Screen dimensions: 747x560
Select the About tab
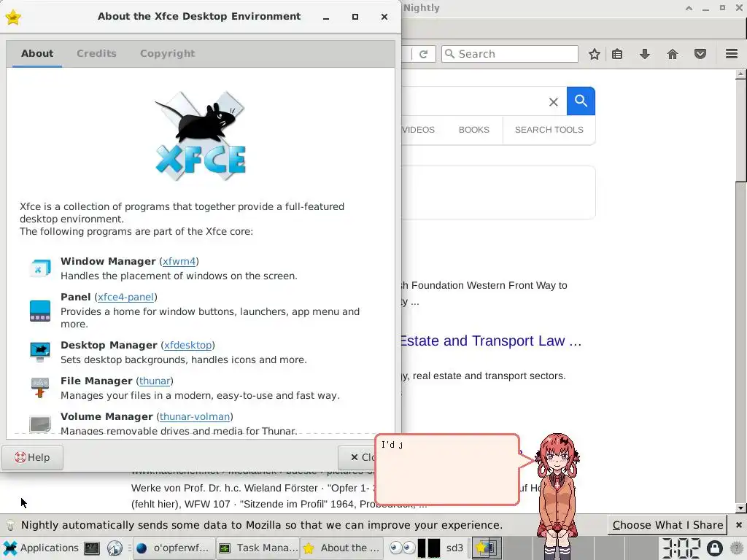point(37,53)
